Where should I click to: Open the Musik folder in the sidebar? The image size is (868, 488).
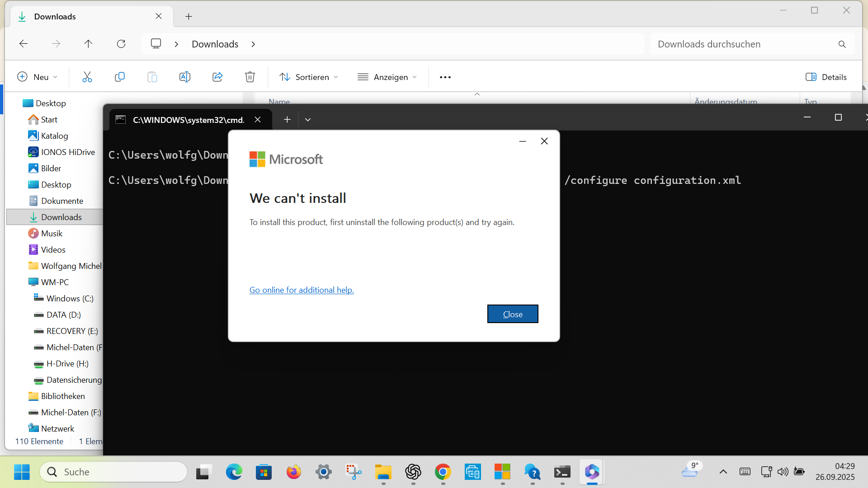51,233
